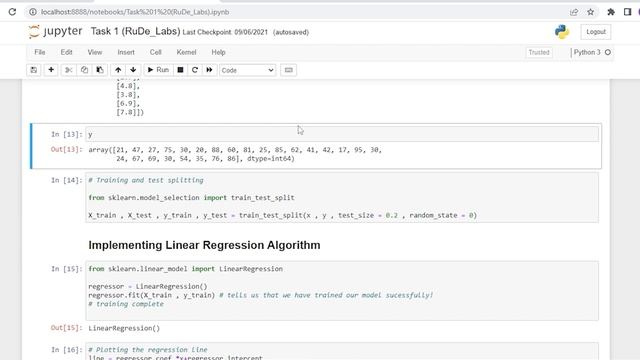Open the Edit menu
The width and height of the screenshot is (640, 360).
tap(67, 52)
